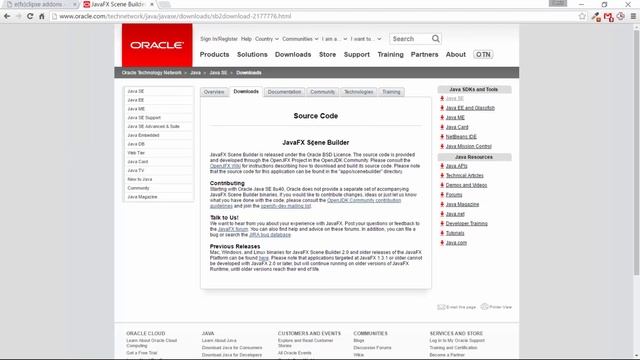This screenshot has height=360, width=640.
Task: Open the JIRA bug database link
Action: (270, 235)
